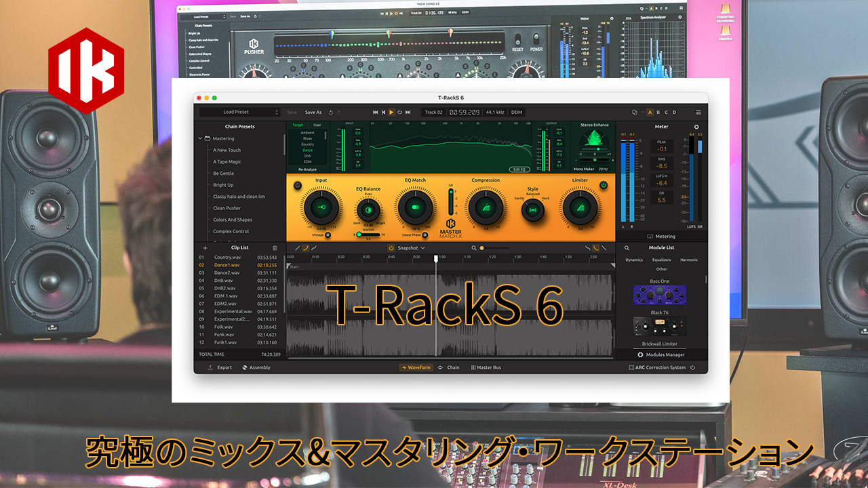Power off the Limiter module

[x=604, y=185]
